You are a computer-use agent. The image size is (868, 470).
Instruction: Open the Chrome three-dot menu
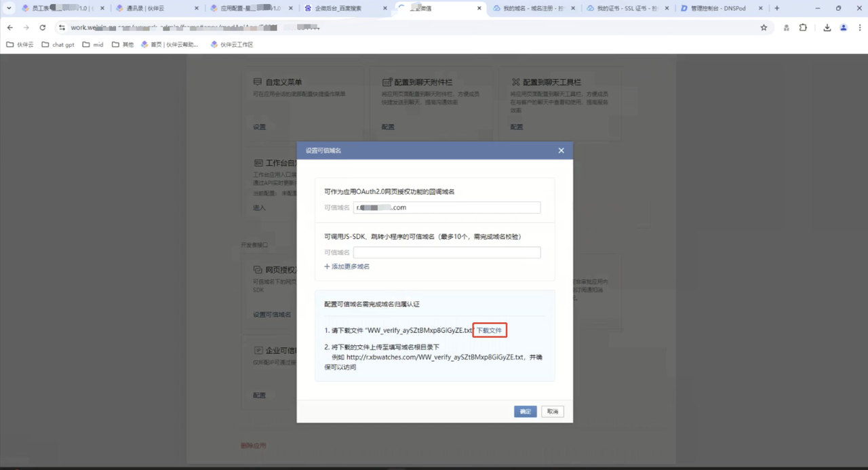(859, 28)
